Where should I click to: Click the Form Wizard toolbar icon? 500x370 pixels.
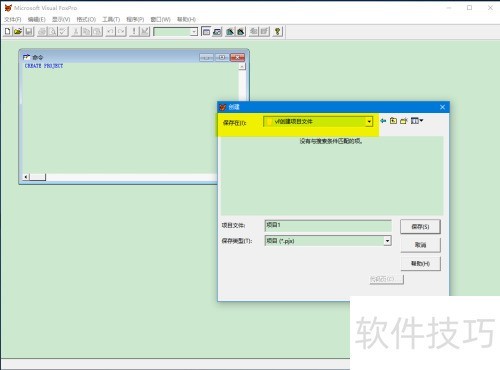[230, 32]
